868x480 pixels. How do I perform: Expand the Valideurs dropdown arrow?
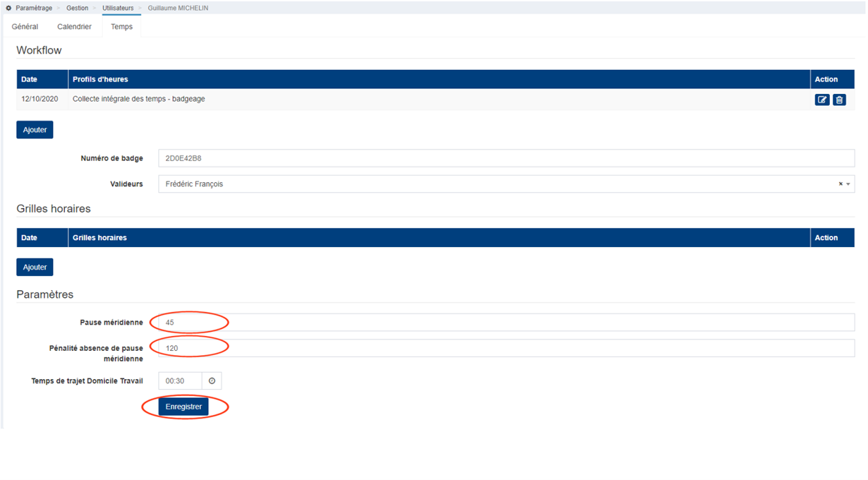pos(848,184)
